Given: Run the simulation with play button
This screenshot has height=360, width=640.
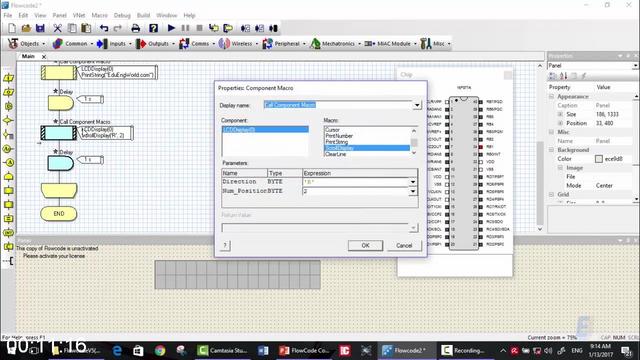Looking at the screenshot, I should (171, 28).
